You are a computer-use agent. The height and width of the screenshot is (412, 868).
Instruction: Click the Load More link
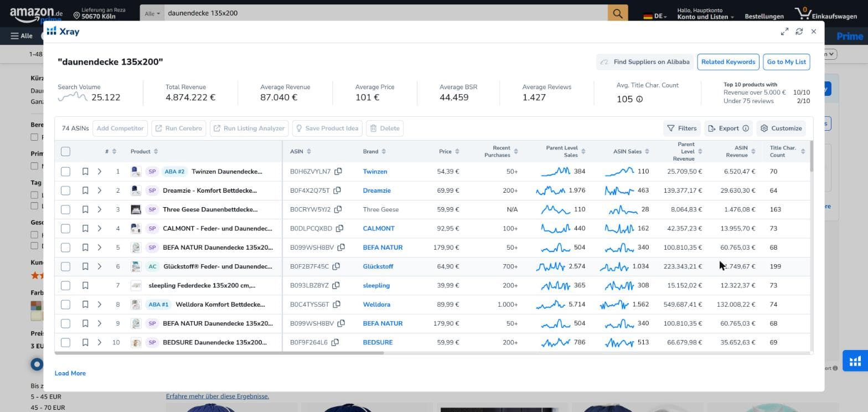[x=70, y=373]
